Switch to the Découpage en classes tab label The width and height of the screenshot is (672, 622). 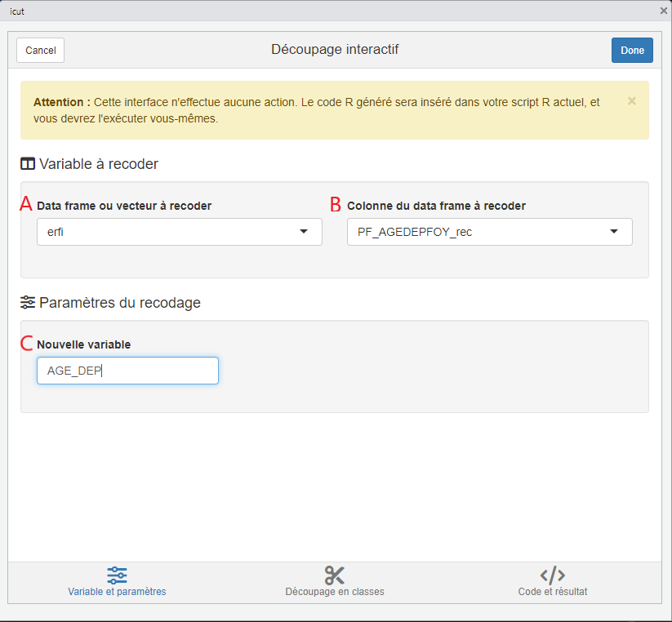click(x=334, y=592)
